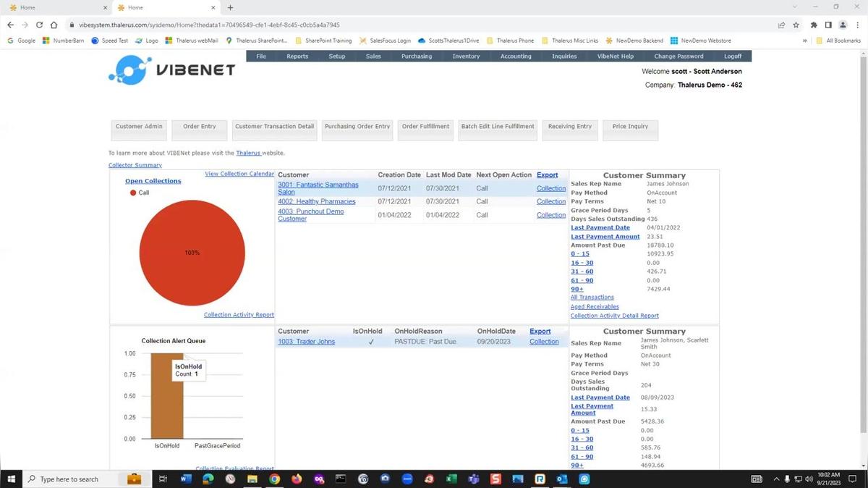This screenshot has height=488, width=868.
Task: Bookmark this page with the star icon
Action: (796, 24)
